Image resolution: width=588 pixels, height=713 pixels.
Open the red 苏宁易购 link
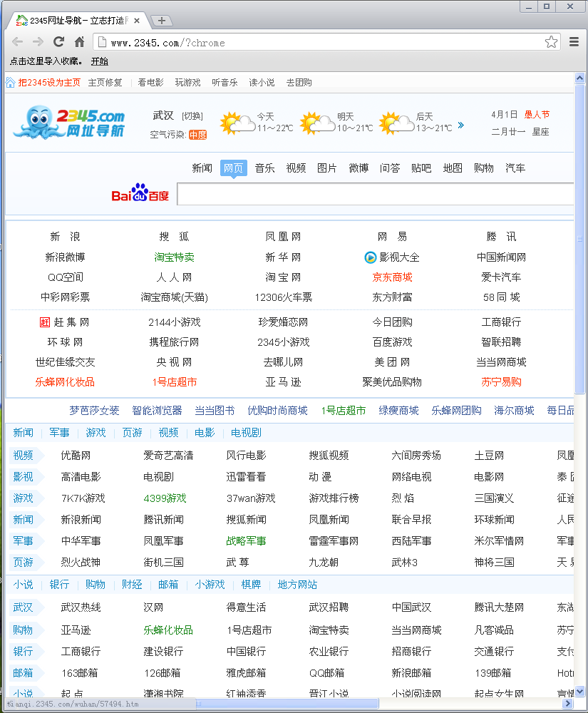pos(501,382)
